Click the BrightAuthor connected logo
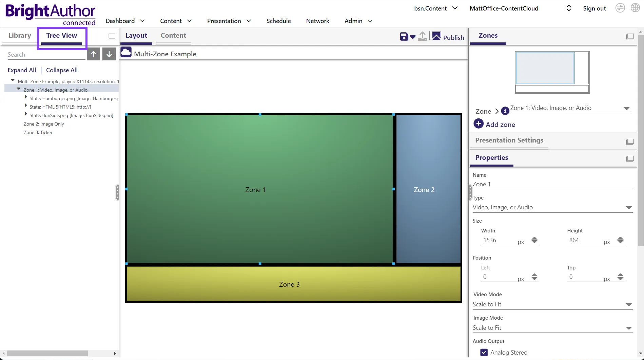The image size is (644, 360). click(x=51, y=15)
